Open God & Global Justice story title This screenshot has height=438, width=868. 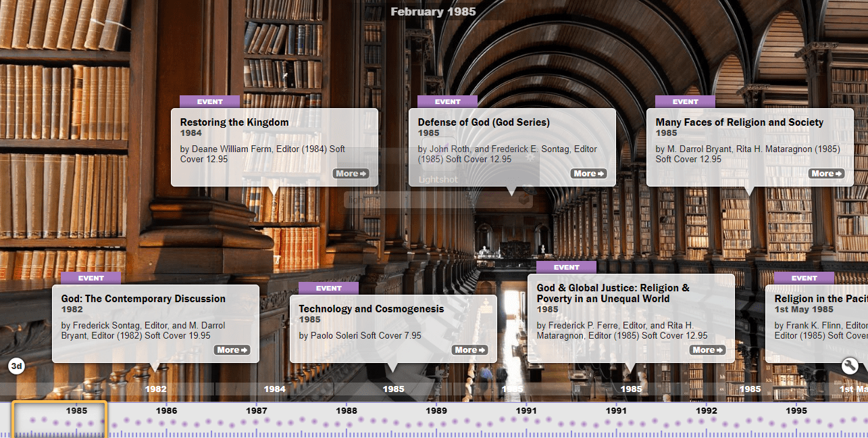tap(613, 293)
